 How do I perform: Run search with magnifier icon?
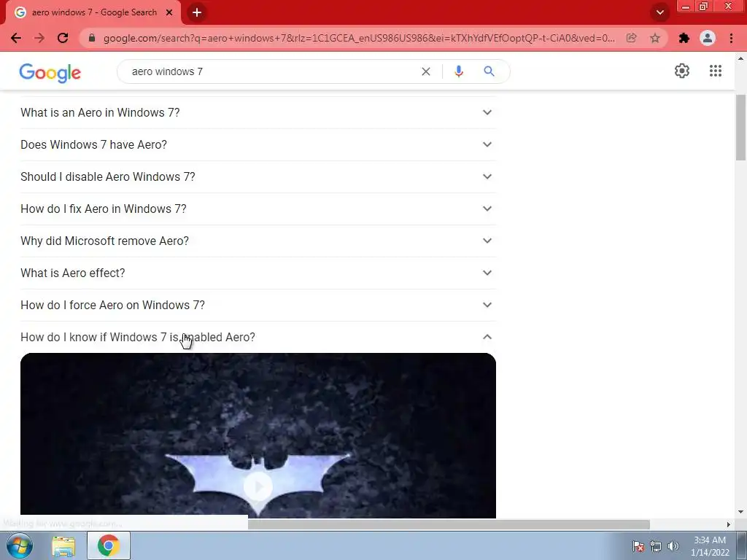[489, 71]
